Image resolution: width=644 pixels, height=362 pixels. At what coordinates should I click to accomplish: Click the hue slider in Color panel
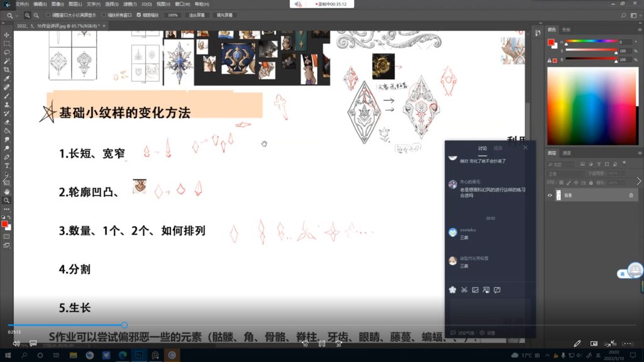click(591, 42)
